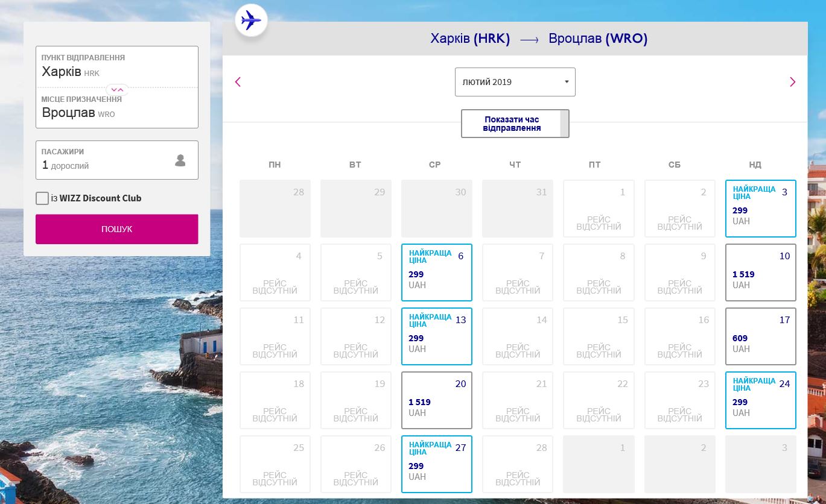Go to next month with right arrow
826x504 pixels.
click(792, 82)
